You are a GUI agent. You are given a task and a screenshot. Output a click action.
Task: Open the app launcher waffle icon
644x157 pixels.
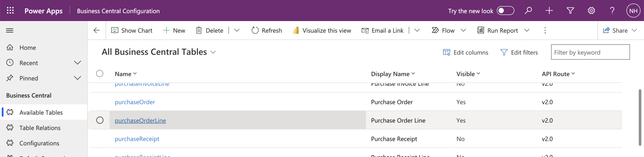click(x=10, y=11)
